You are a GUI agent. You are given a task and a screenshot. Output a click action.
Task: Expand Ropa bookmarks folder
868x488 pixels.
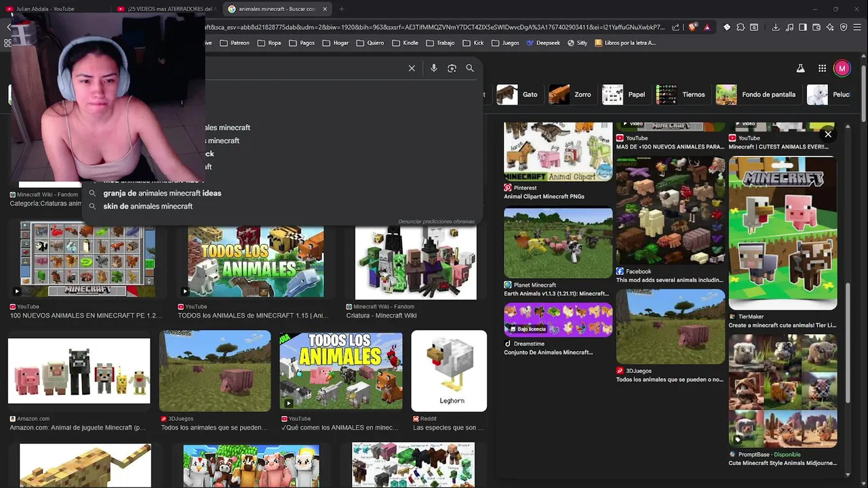(x=269, y=43)
